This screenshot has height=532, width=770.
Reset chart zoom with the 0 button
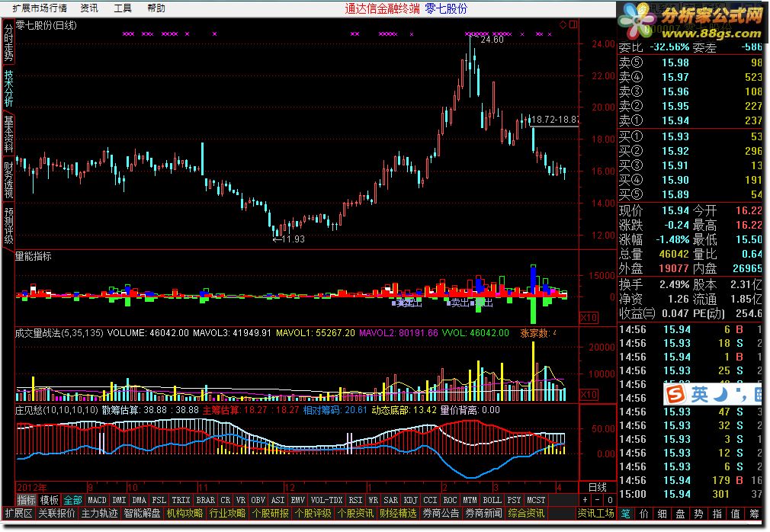609,500
